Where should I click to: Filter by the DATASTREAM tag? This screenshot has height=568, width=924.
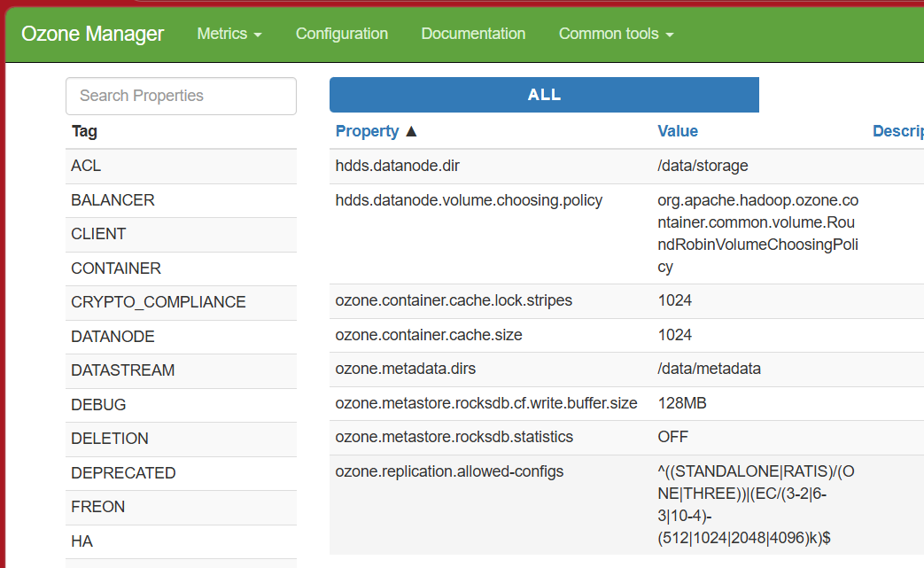(181, 370)
